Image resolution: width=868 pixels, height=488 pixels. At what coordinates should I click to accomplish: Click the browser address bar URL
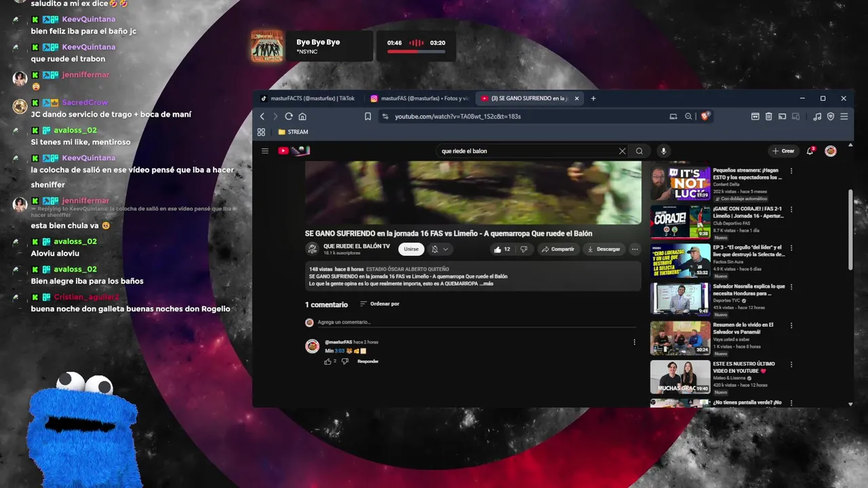(458, 117)
